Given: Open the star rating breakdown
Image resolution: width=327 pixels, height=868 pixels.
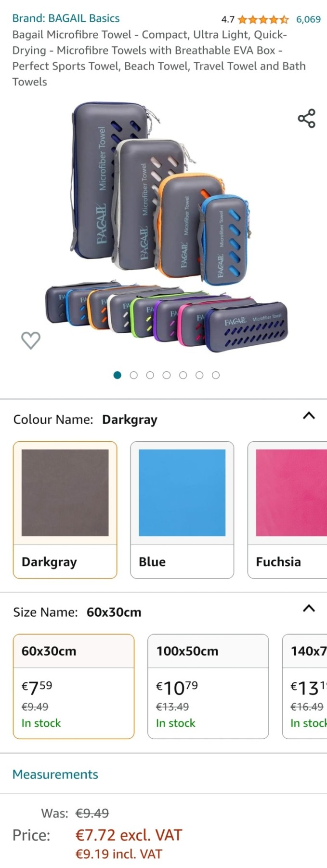Looking at the screenshot, I should 263,20.
